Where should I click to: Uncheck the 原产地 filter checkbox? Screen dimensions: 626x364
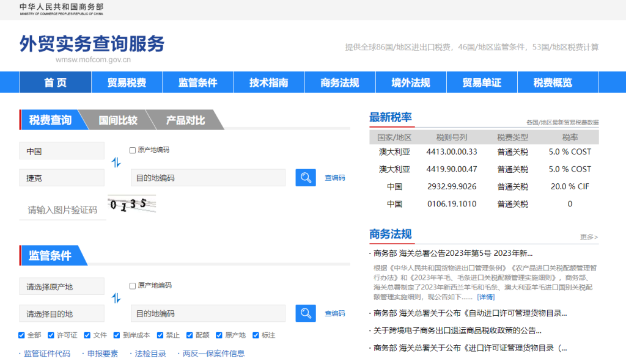tap(219, 335)
